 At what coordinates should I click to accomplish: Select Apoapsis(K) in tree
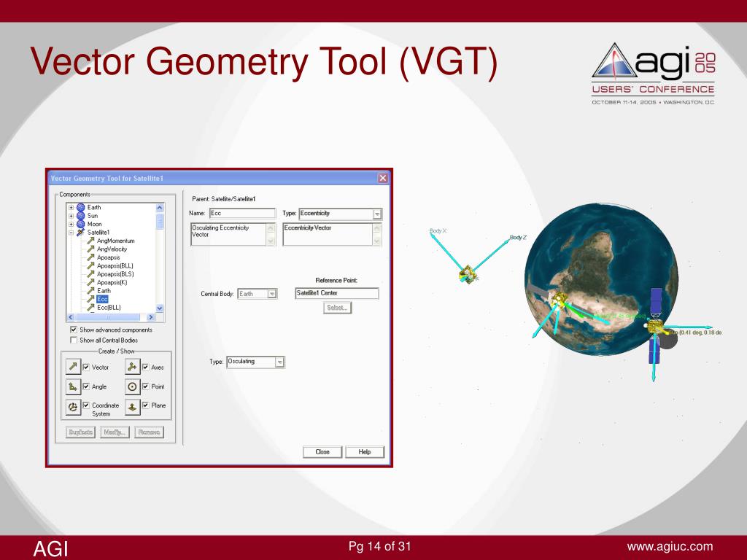click(112, 282)
